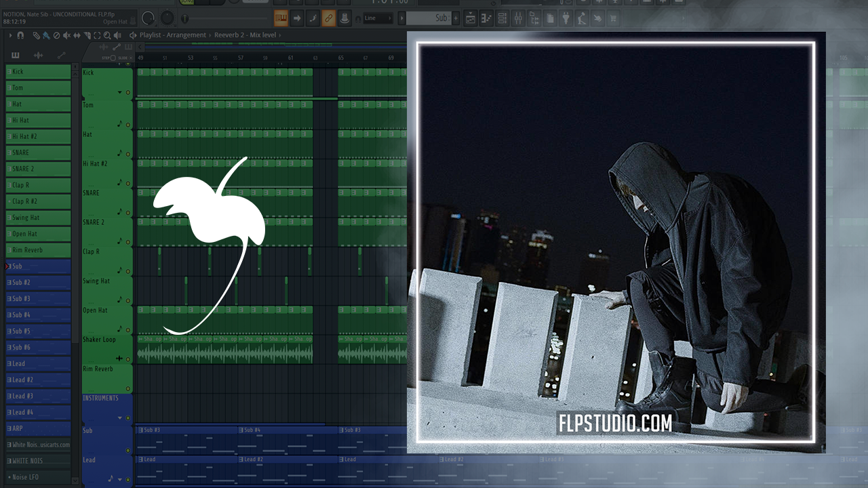Select the Zoom magnifier tool
The width and height of the screenshot is (868, 488).
107,35
